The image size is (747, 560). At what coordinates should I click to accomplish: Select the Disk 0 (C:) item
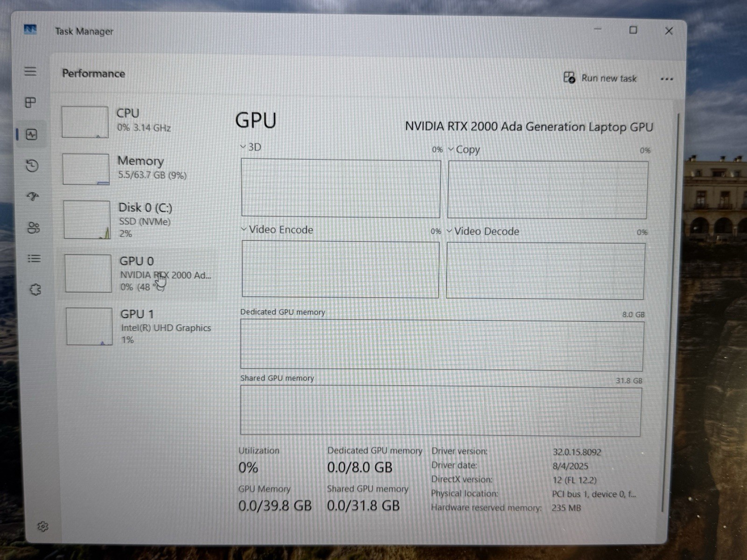pos(139,220)
